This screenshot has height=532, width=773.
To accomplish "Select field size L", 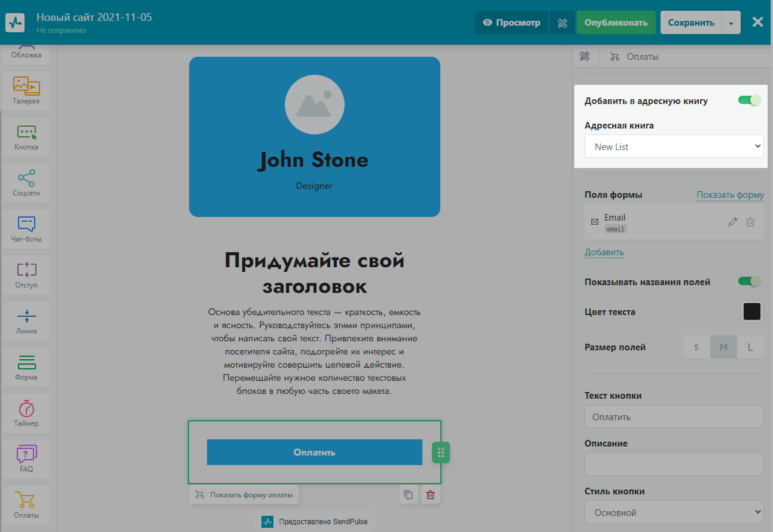I will pos(750,347).
